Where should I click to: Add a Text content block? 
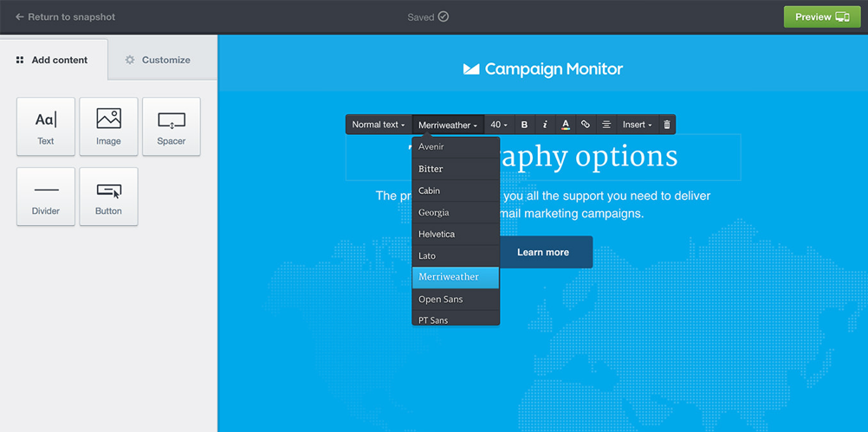(45, 126)
